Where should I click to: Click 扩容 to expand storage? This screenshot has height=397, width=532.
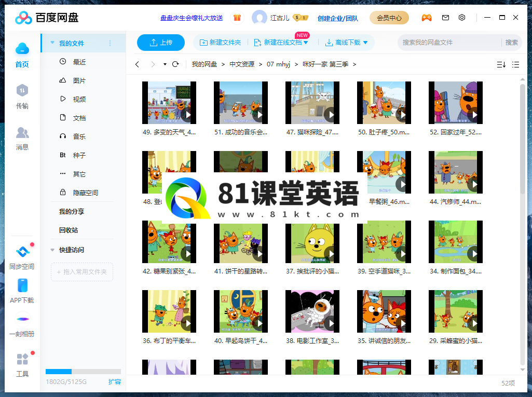115,382
